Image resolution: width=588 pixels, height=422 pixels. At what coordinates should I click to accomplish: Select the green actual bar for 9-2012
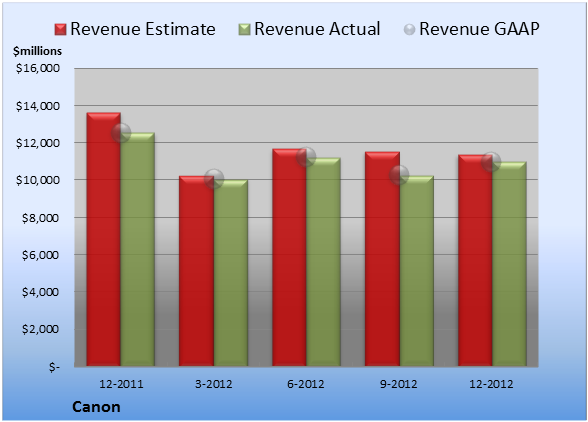[417, 271]
